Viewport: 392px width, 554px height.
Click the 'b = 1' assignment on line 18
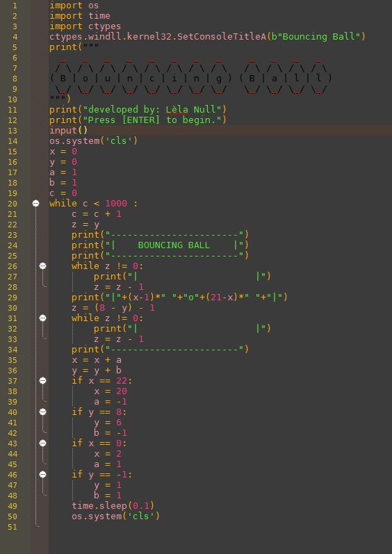tap(63, 183)
